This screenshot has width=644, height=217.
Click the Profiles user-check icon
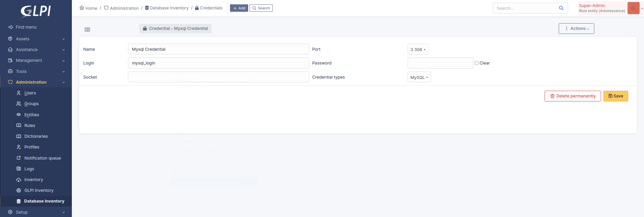pyautogui.click(x=19, y=147)
